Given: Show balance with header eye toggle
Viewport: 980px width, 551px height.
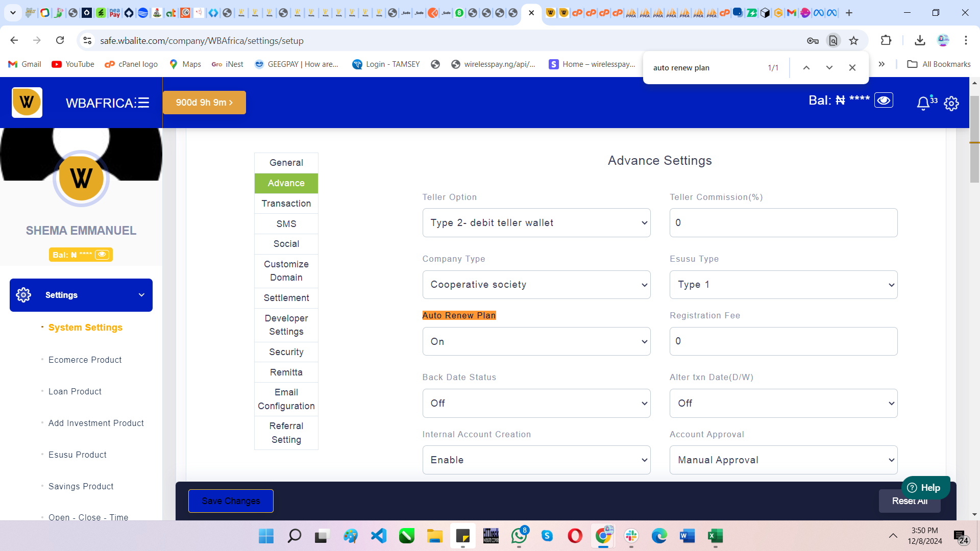Looking at the screenshot, I should pos(884,101).
